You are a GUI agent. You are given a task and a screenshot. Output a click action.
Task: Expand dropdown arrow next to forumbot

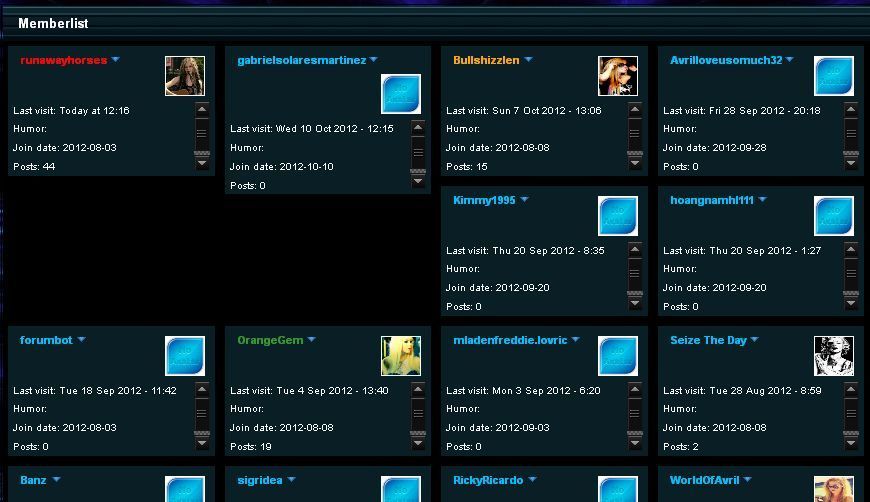click(82, 339)
